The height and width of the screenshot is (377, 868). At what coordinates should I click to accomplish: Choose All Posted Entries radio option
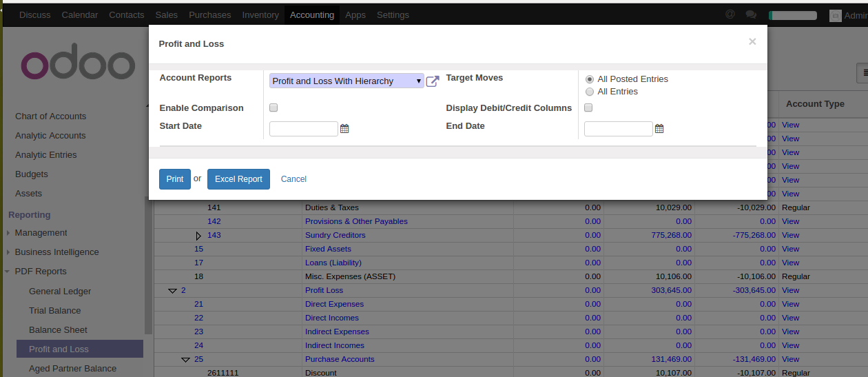590,79
